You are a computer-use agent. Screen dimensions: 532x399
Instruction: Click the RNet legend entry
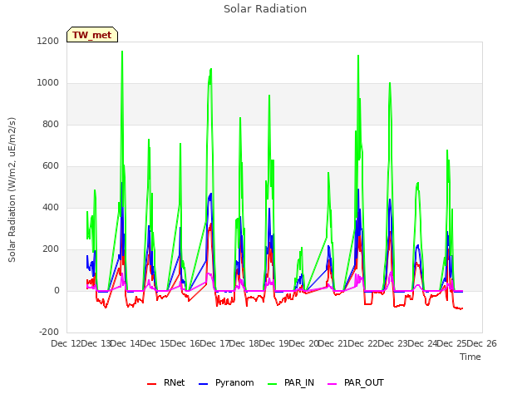click(166, 383)
